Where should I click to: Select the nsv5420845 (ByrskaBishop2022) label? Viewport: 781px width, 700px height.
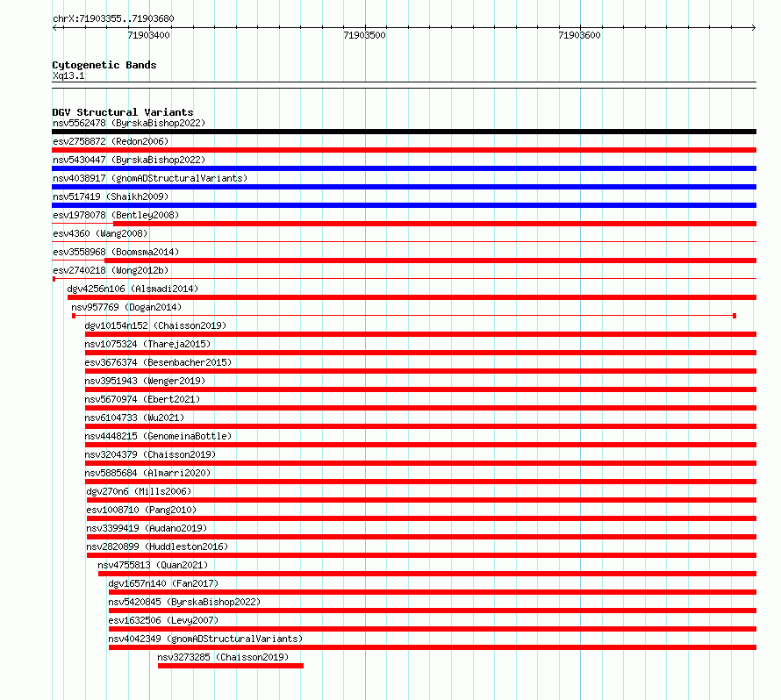point(184,602)
